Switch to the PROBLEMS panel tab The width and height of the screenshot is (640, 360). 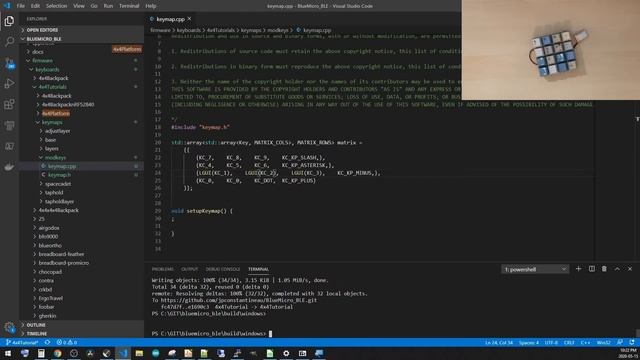click(162, 269)
